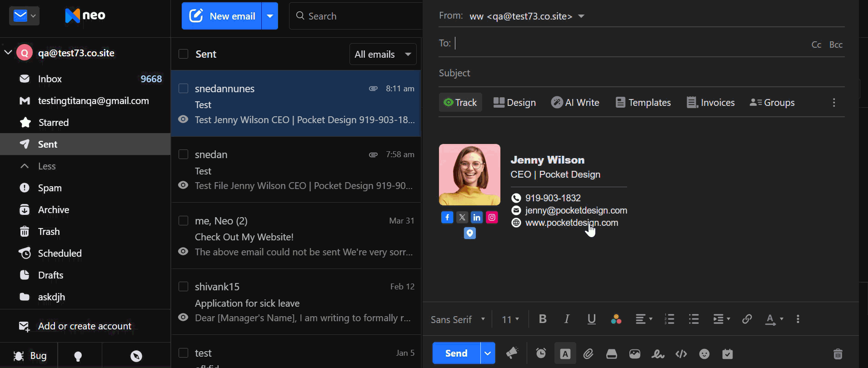This screenshot has width=868, height=368.
Task: Check the snedannunes email checkbox
Action: coord(184,89)
